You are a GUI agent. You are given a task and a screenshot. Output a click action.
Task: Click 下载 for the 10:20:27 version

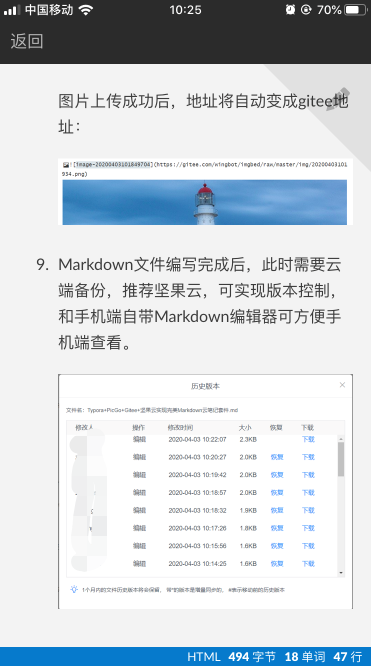click(x=308, y=457)
